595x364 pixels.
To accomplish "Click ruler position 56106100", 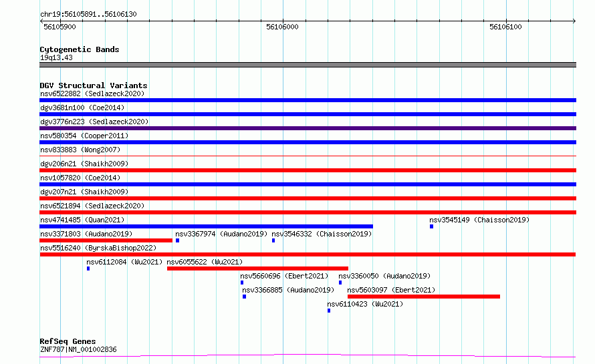I will click(505, 27).
